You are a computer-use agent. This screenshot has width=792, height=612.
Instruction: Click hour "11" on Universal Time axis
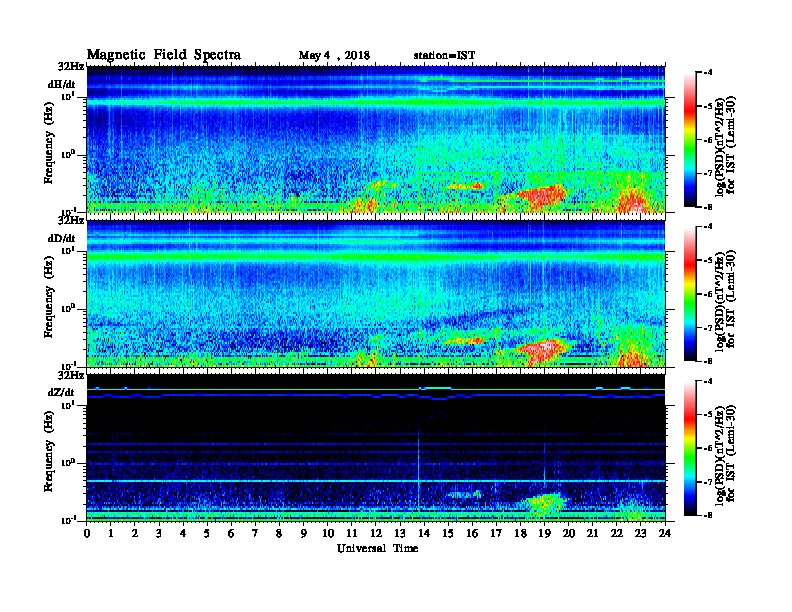click(352, 534)
